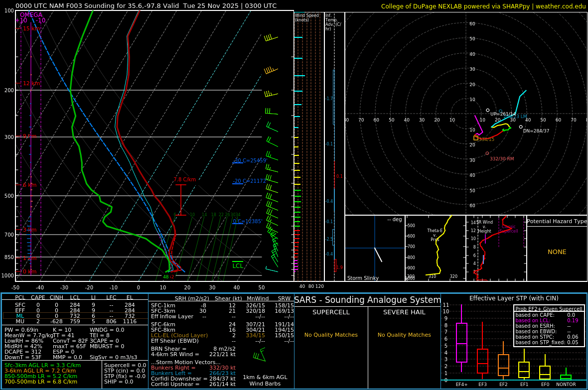Click the 'OMEGA' label

click(31, 15)
